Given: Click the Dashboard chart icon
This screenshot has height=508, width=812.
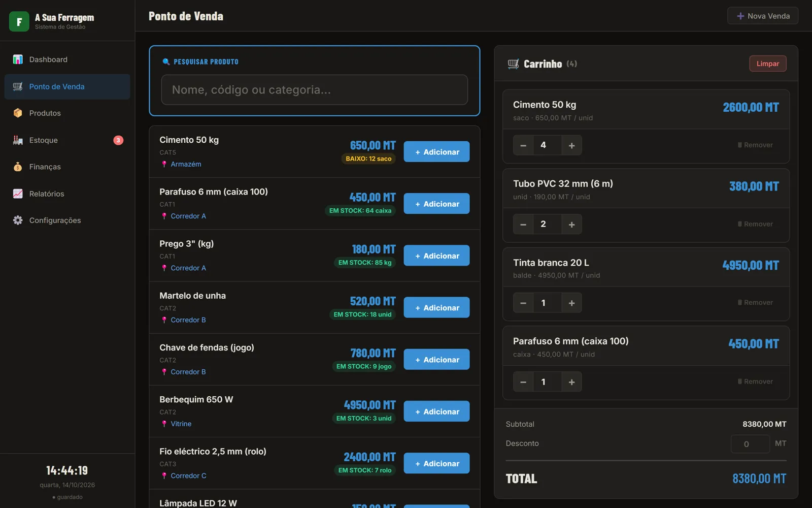Looking at the screenshot, I should [x=18, y=59].
